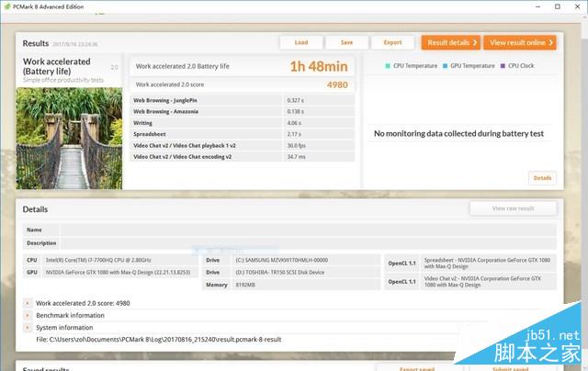Select the Spreadsheet result row
This screenshot has width=588, height=371.
click(243, 134)
